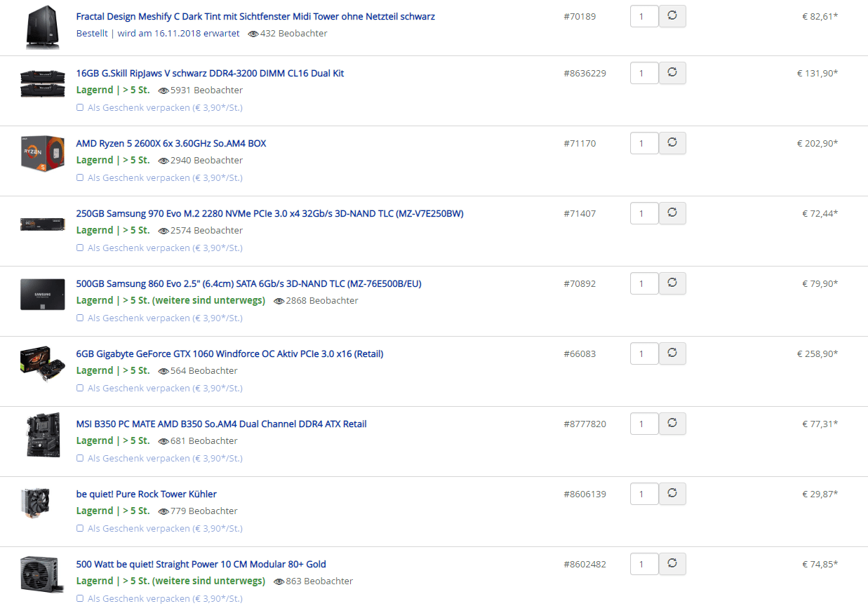This screenshot has width=868, height=613.
Task: Click the MSI motherboard thumbnail
Action: pyautogui.click(x=43, y=435)
